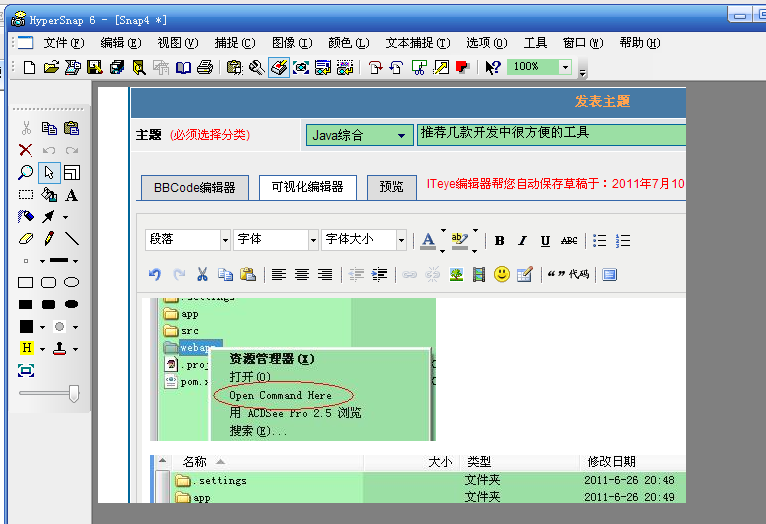Viewport: 766px width, 524px height.
Task: Select the Zoom magnifier tool
Action: point(25,172)
